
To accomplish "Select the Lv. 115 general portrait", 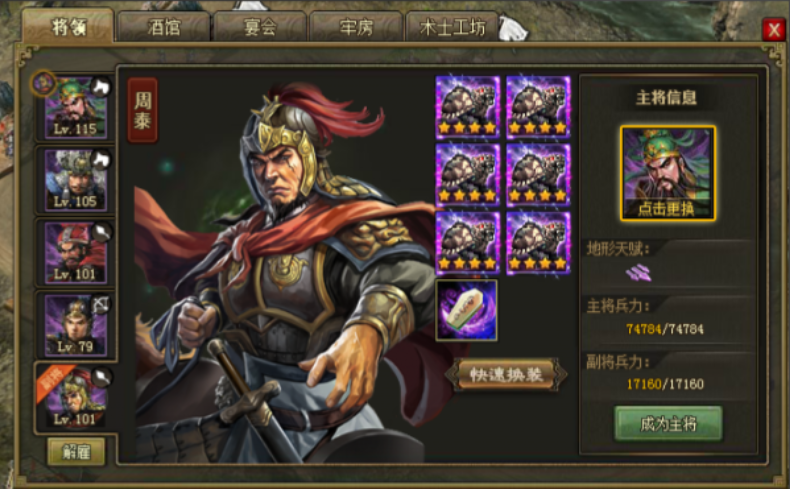I will [x=76, y=107].
